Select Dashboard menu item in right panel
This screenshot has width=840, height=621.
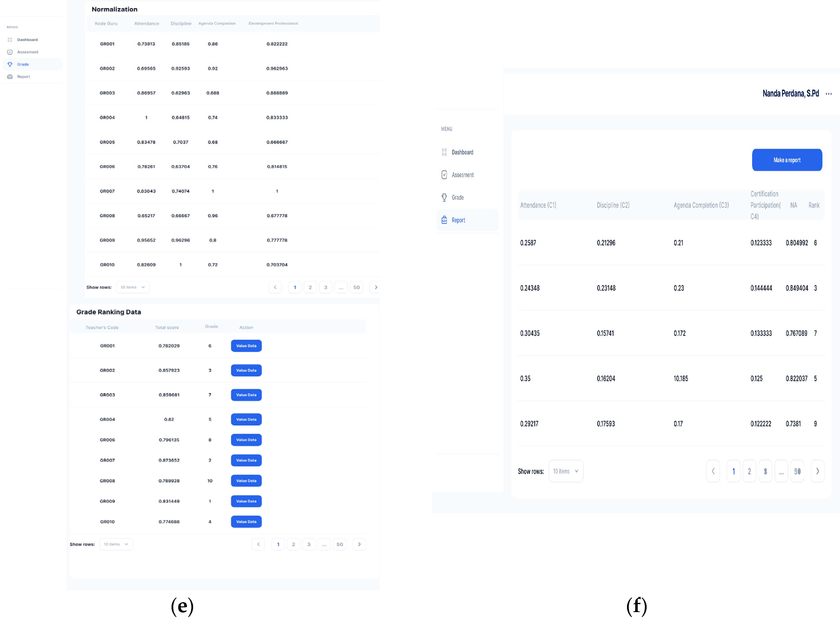[x=462, y=152]
